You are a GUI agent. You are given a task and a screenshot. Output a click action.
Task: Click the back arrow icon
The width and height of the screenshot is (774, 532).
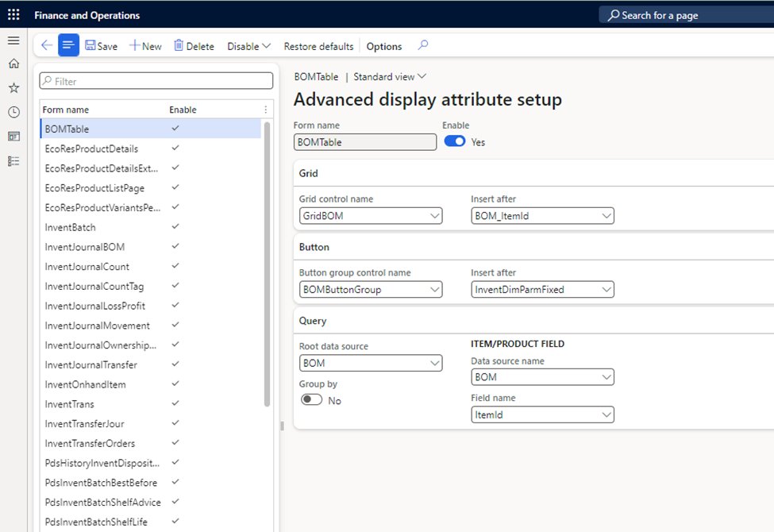click(46, 45)
